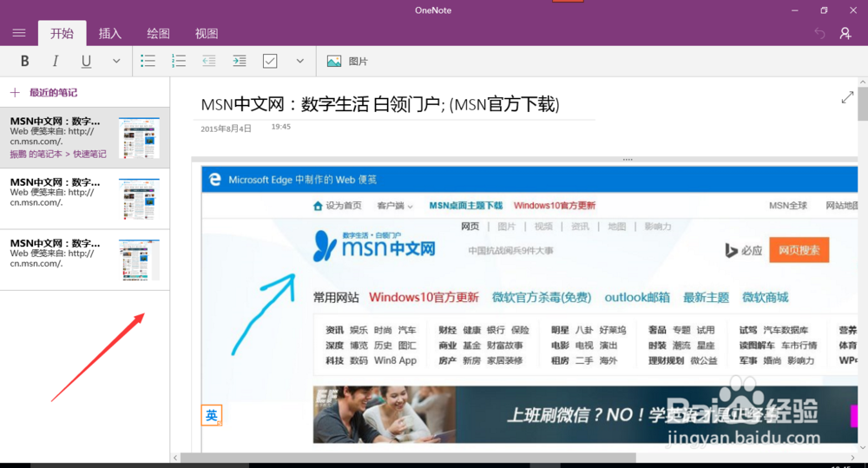The height and width of the screenshot is (468, 868).
Task: Expand the font formatting dropdown arrow
Action: (116, 61)
